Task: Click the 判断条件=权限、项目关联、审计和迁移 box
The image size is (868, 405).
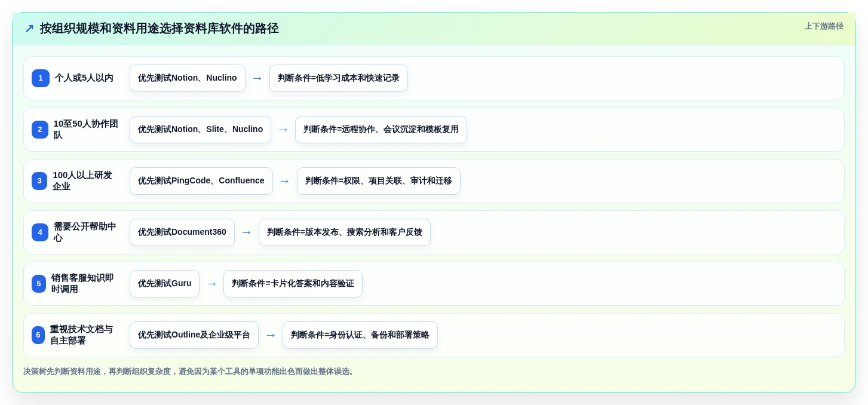Action: pos(379,181)
